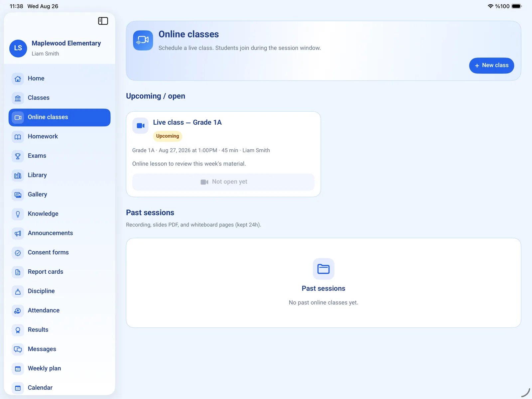Click the Past sessions folder icon

[x=324, y=269]
